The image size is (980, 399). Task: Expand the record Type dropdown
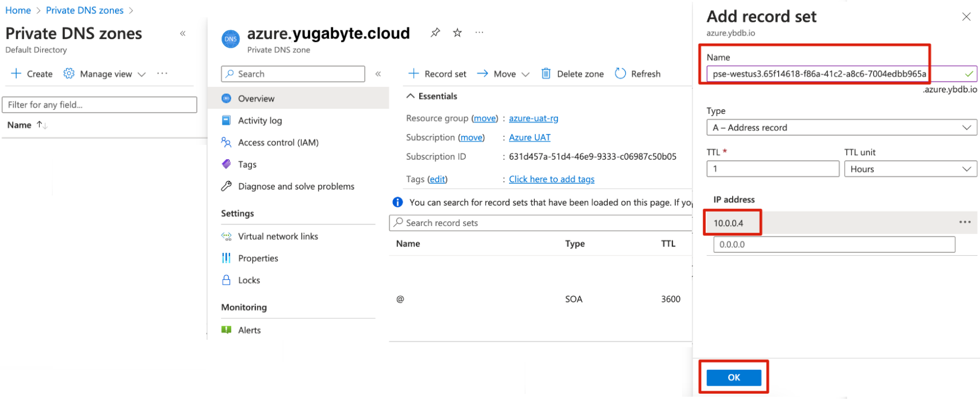pos(841,128)
